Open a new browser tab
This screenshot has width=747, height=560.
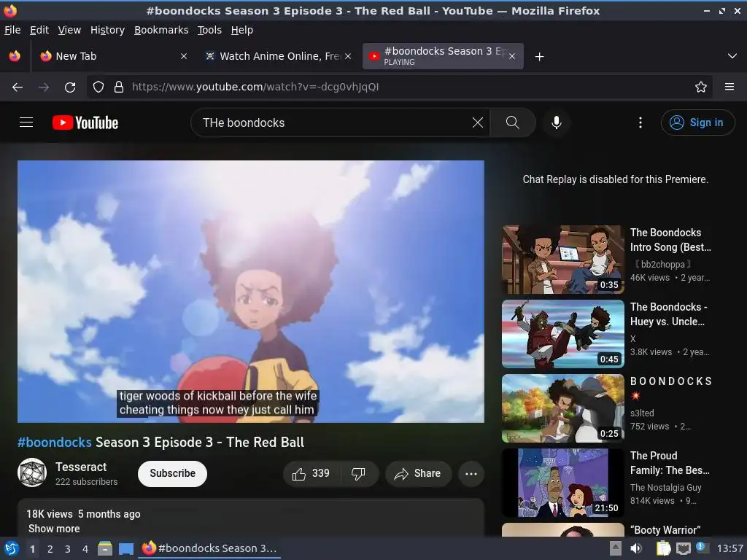click(539, 57)
